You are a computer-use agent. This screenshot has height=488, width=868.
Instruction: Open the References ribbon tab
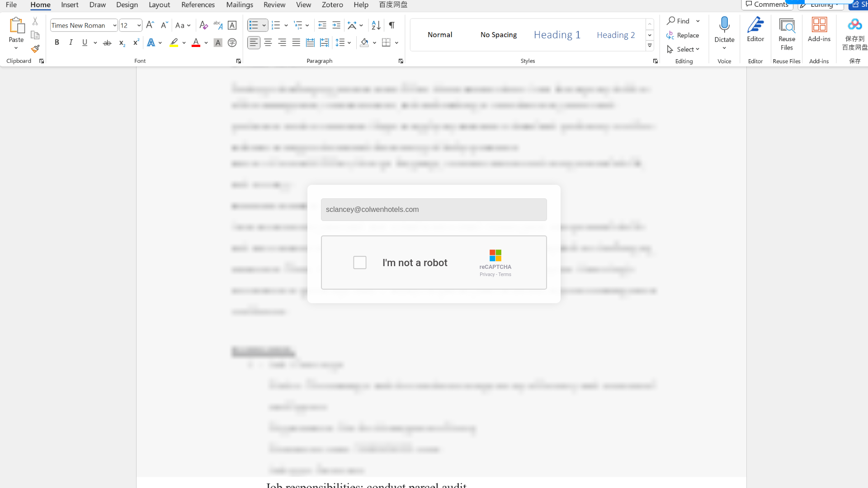point(198,5)
